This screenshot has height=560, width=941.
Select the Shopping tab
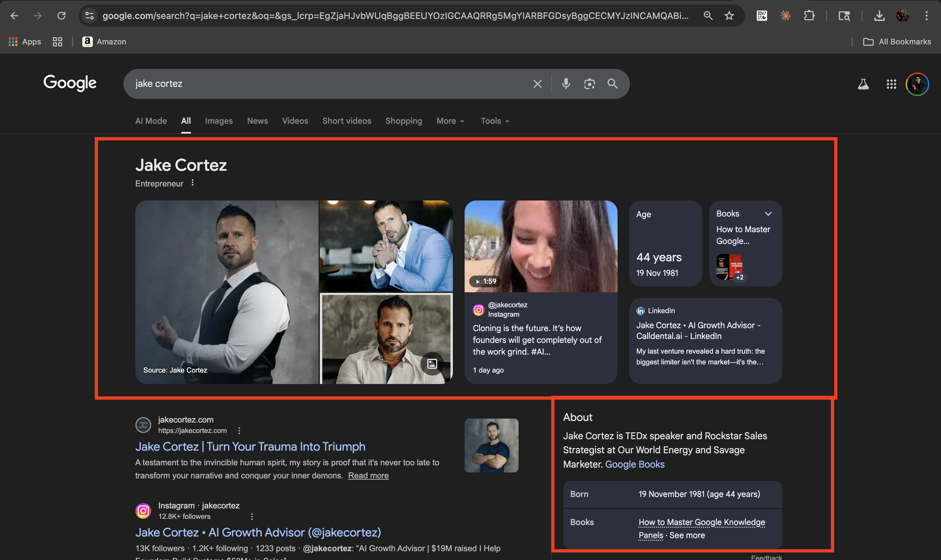point(404,121)
